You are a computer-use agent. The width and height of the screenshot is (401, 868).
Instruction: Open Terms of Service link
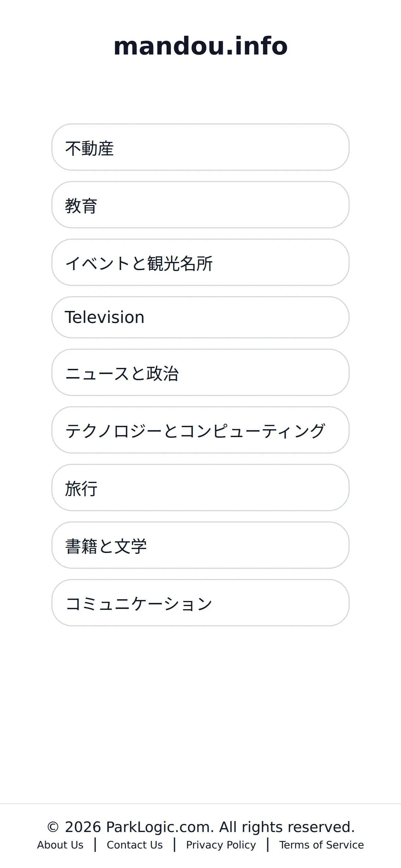pyautogui.click(x=321, y=845)
